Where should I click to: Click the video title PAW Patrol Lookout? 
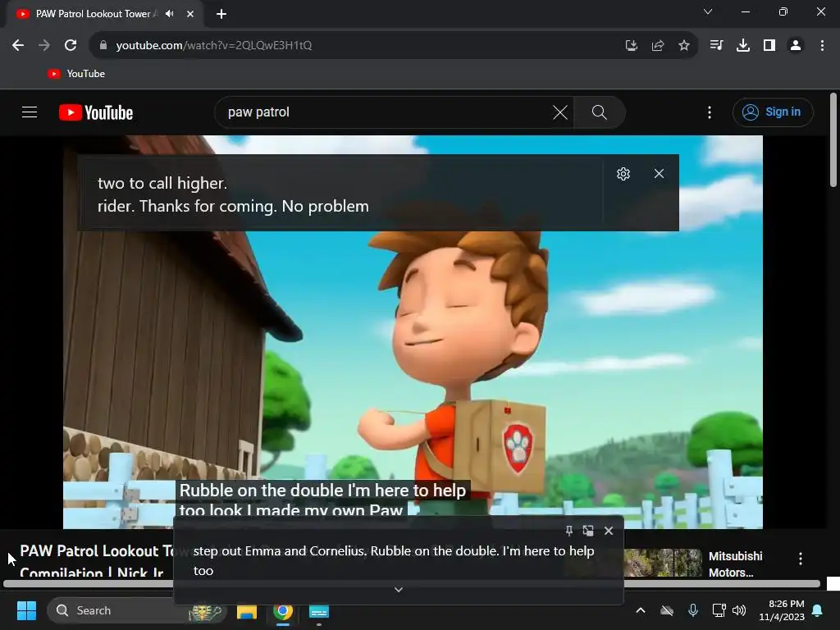click(97, 561)
